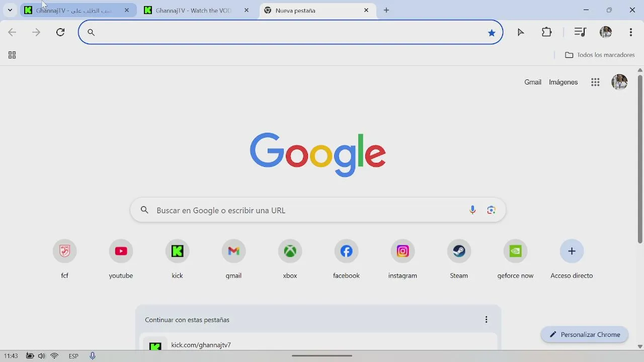
Task: Click the Google logo
Action: click(318, 154)
